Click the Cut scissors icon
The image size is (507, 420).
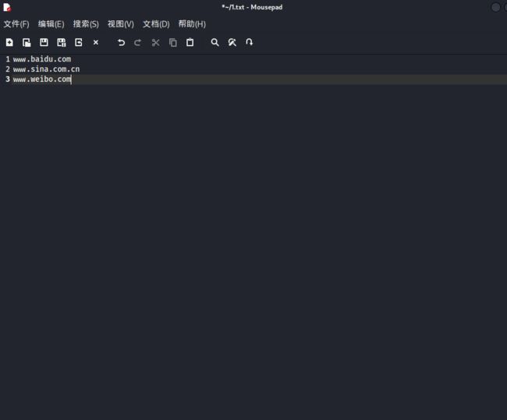pyautogui.click(x=155, y=42)
